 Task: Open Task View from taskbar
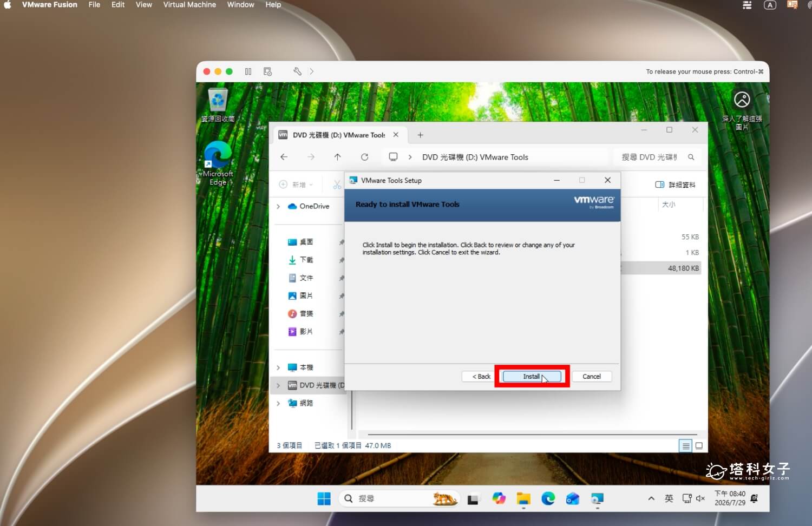pos(473,498)
